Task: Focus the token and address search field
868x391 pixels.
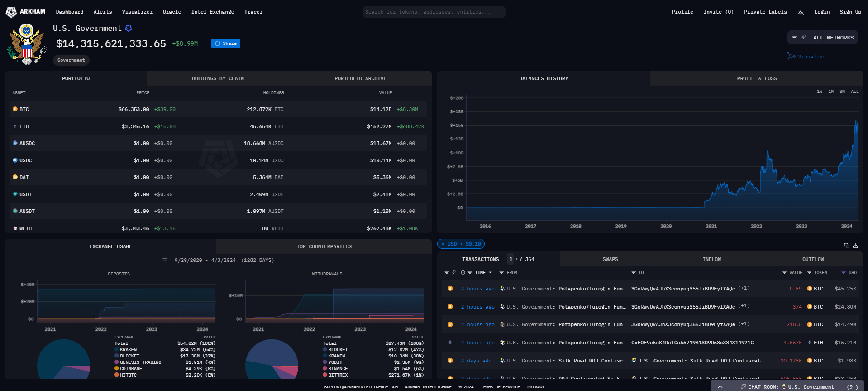Action: pyautogui.click(x=434, y=12)
